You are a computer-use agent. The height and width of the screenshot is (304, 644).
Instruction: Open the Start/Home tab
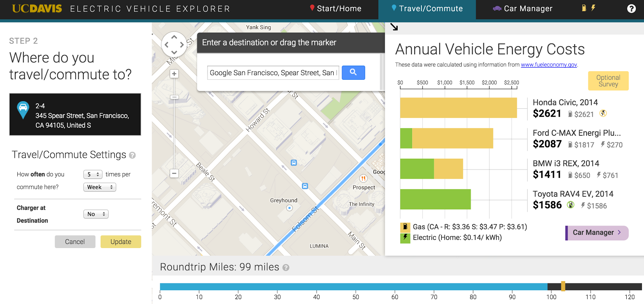(x=335, y=8)
